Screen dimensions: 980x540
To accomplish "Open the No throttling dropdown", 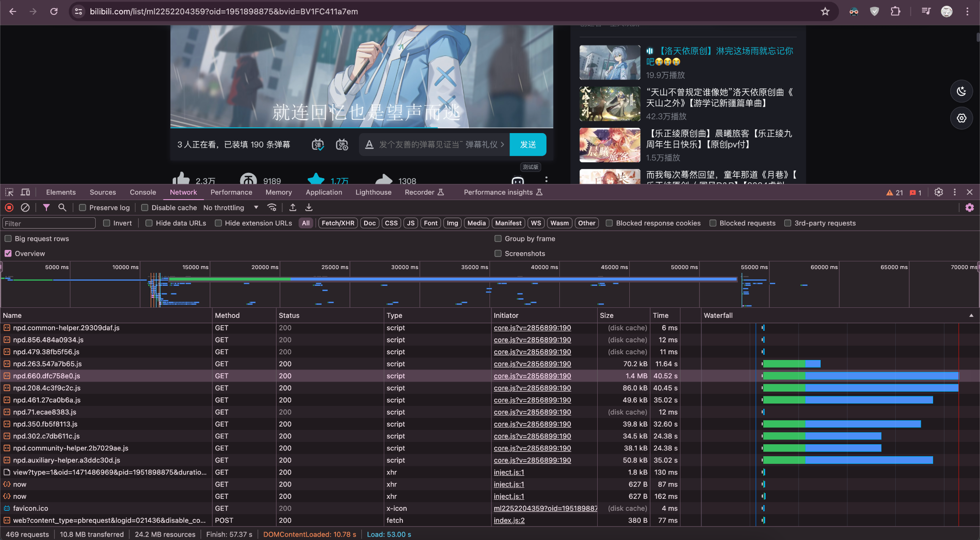I will click(x=230, y=207).
